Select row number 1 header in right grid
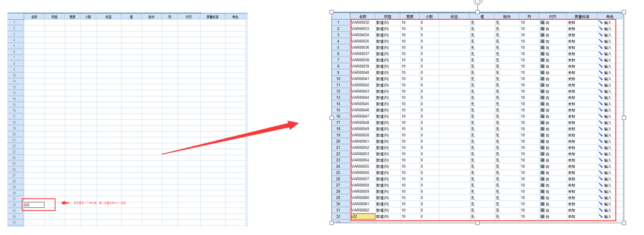This screenshot has height=235, width=644. coord(341,23)
